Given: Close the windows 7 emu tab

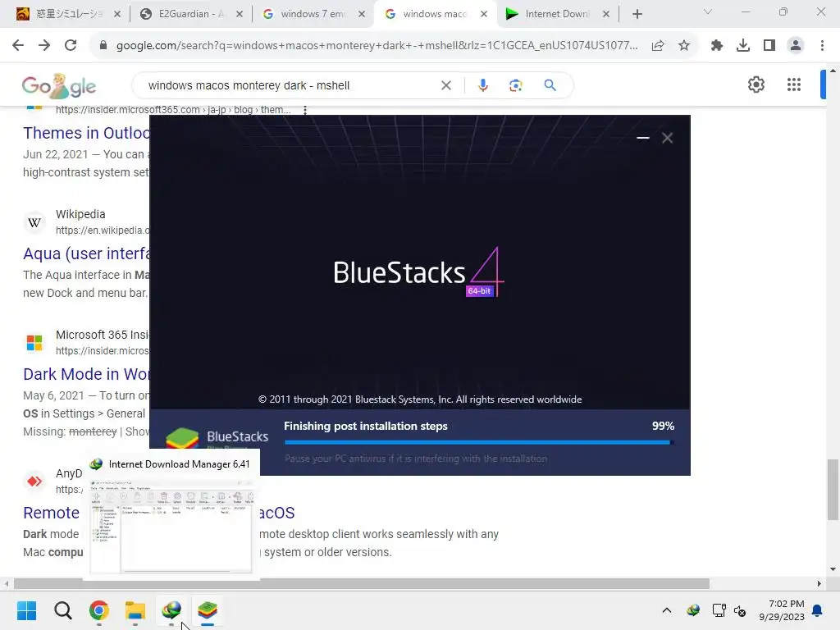Looking at the screenshot, I should [x=362, y=14].
